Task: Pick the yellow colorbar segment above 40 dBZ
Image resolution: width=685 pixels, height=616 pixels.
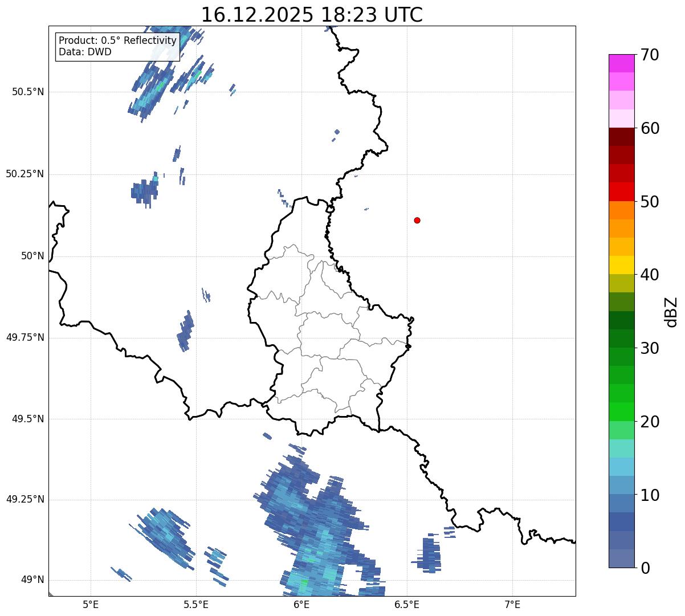Action: coord(621,265)
